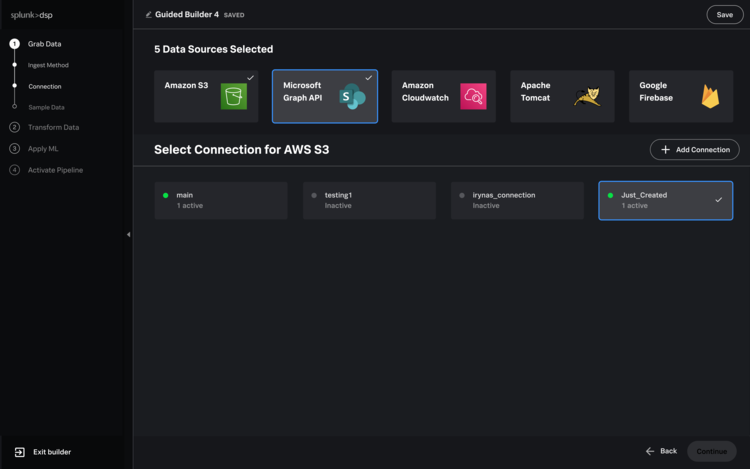Screen dimensions: 750x469
Task: Select the Microsoft Graph API data source
Action: point(325,96)
